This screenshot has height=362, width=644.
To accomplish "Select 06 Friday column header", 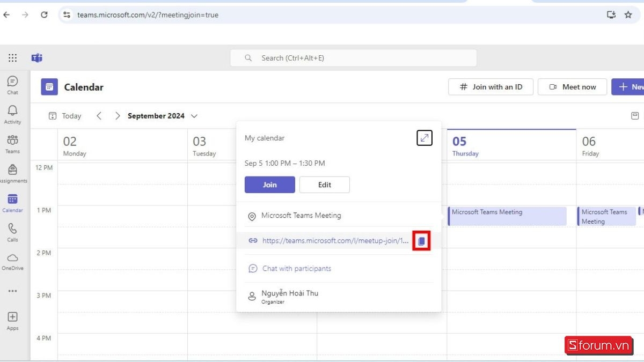I will 610,146.
